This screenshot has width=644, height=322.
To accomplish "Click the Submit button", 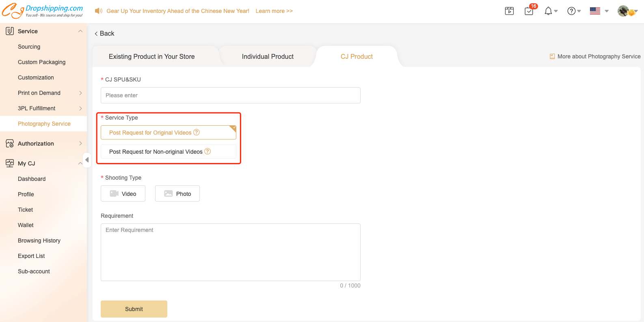I will pos(134,309).
